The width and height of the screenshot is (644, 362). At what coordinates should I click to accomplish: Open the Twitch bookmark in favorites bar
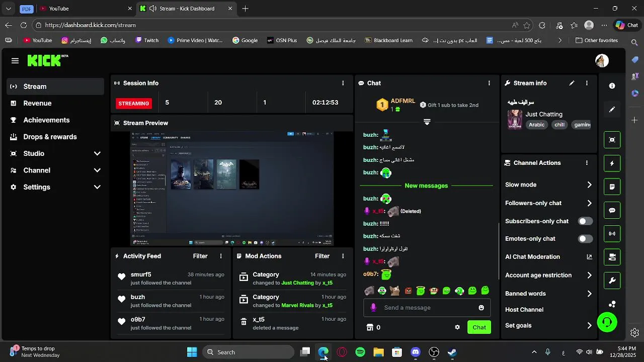pos(147,40)
